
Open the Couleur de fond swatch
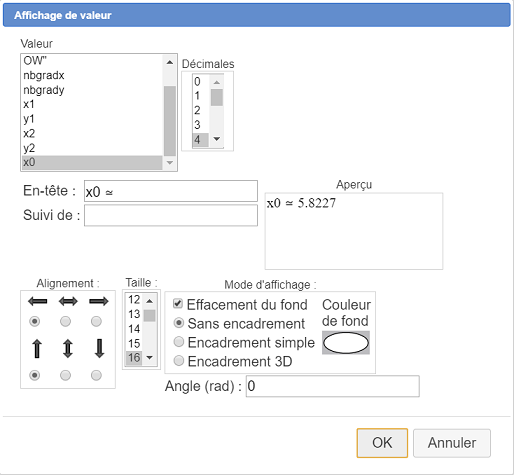coord(346,343)
